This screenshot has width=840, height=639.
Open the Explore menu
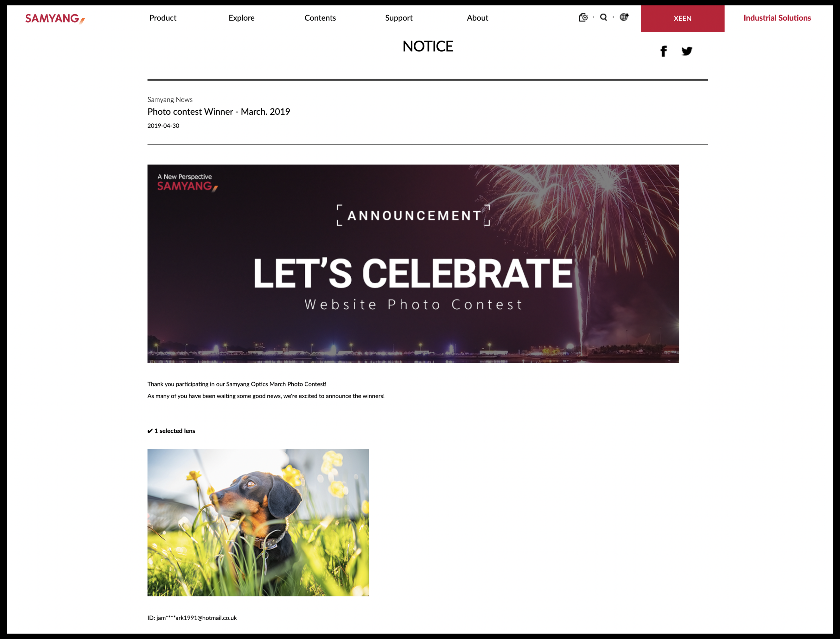pos(241,18)
